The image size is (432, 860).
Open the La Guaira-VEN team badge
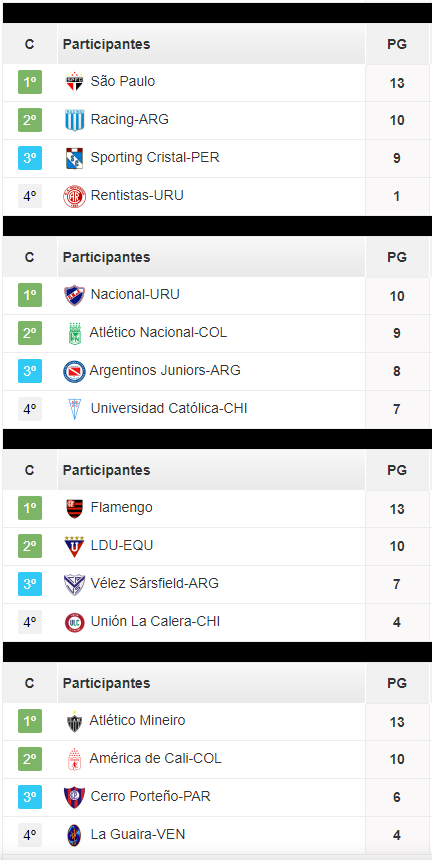(74, 835)
